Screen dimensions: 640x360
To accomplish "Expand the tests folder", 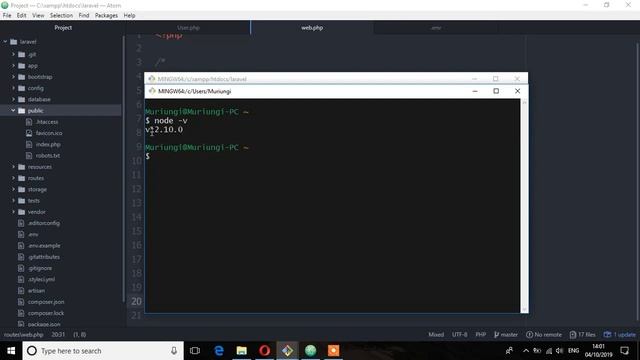I will coord(13,200).
